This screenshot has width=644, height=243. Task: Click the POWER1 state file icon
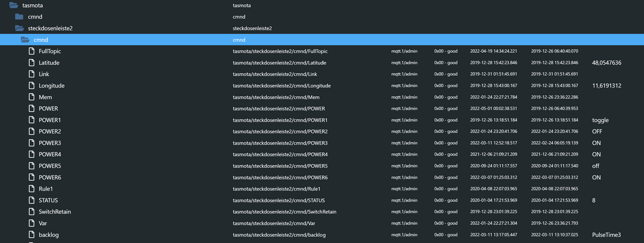pos(32,120)
